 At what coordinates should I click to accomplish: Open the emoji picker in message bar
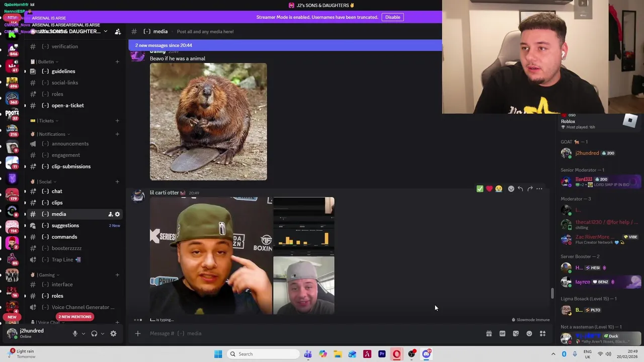[529, 333]
